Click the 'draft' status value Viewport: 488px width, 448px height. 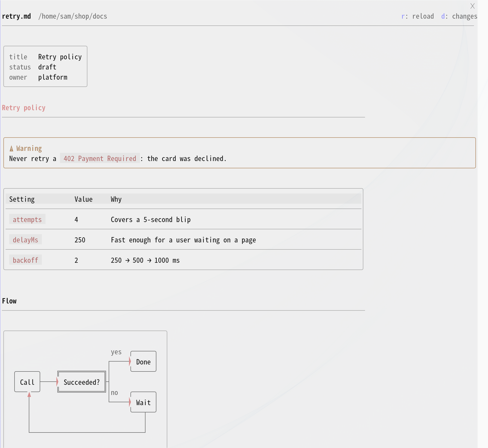pyautogui.click(x=47, y=67)
